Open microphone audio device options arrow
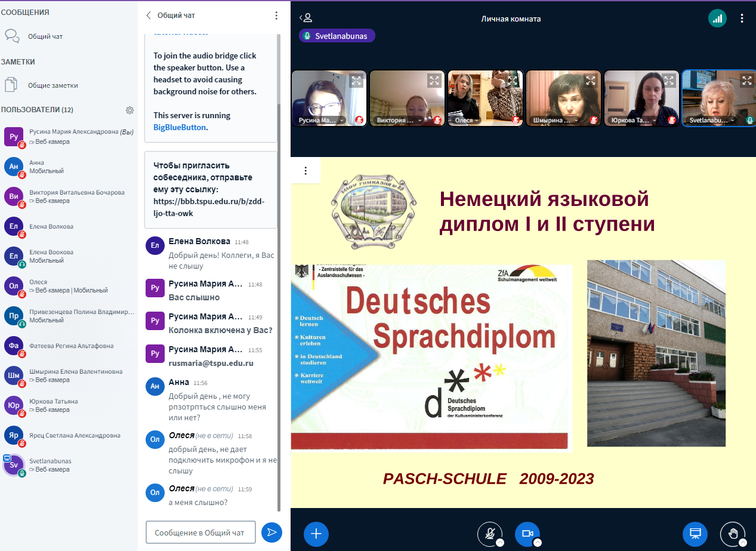Screen dimensions: 756x551 tap(500, 543)
